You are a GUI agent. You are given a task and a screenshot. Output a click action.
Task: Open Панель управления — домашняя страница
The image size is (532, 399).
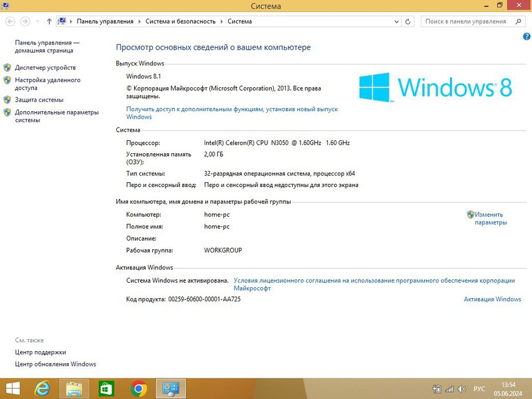point(47,47)
